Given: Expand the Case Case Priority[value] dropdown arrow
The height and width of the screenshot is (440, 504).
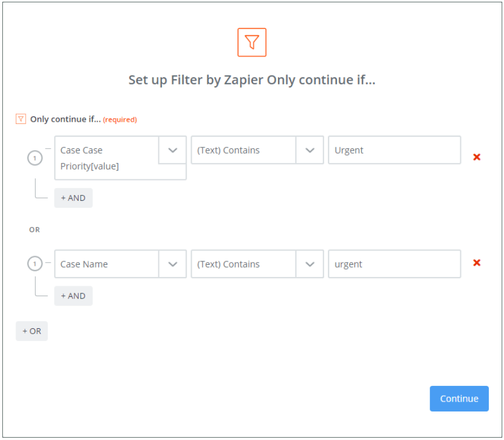Looking at the screenshot, I should (x=172, y=150).
